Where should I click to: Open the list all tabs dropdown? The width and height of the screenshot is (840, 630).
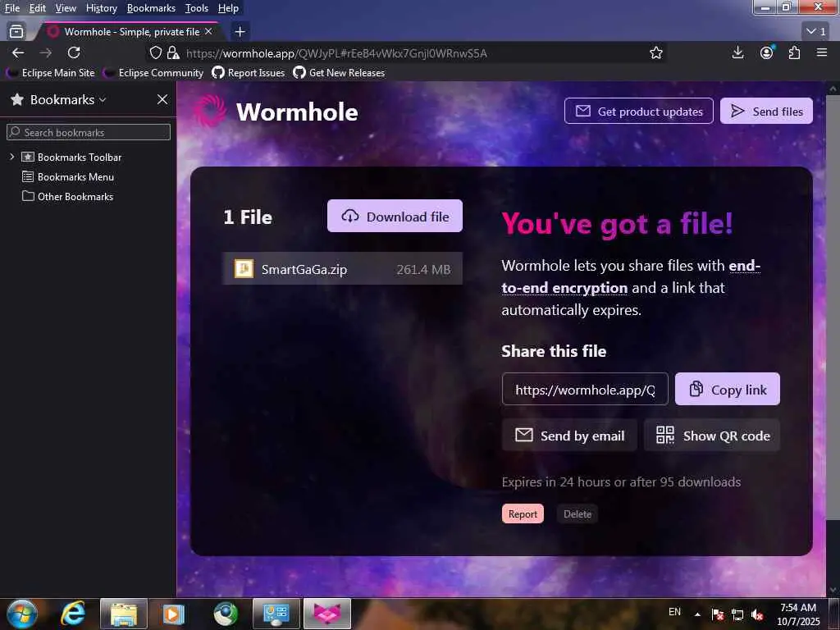click(x=816, y=32)
